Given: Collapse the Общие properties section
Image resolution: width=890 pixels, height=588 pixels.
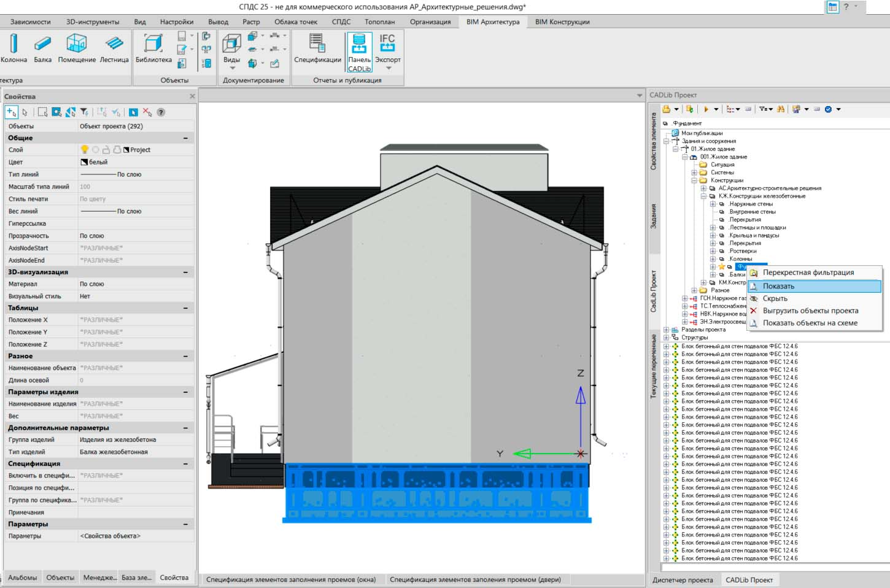Looking at the screenshot, I should (x=185, y=138).
